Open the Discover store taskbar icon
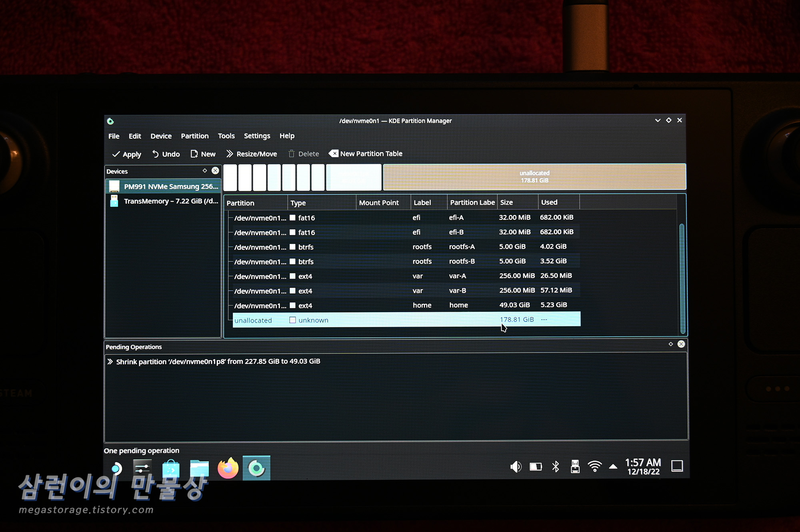 (171, 468)
